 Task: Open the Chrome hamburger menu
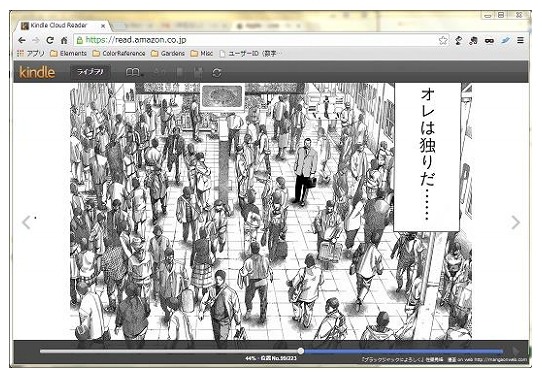tap(520, 40)
